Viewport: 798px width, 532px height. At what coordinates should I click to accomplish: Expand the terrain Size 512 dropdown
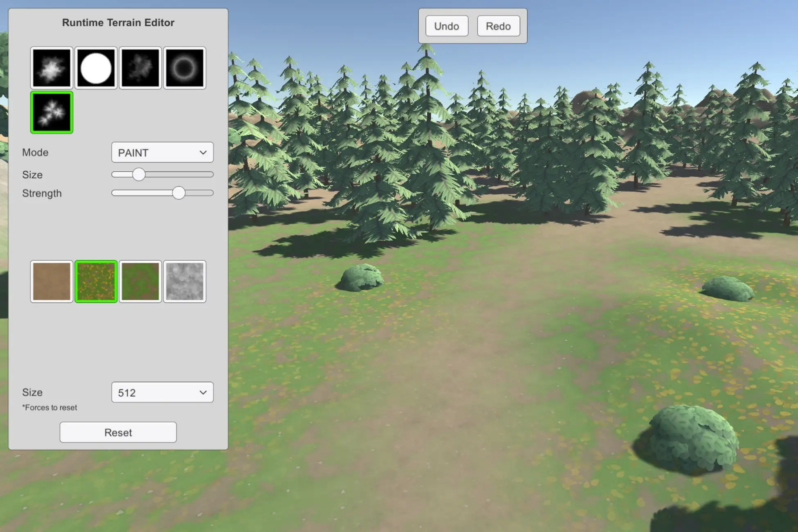click(162, 392)
